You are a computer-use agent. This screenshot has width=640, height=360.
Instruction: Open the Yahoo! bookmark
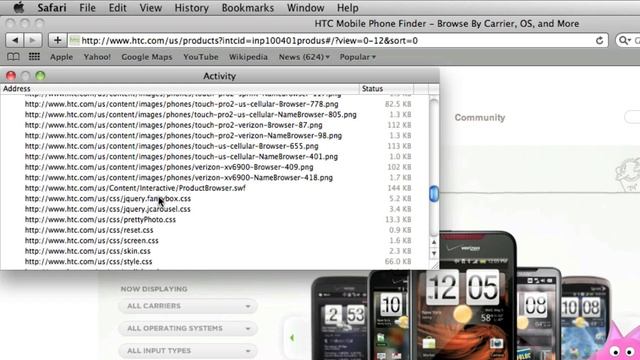(x=97, y=57)
